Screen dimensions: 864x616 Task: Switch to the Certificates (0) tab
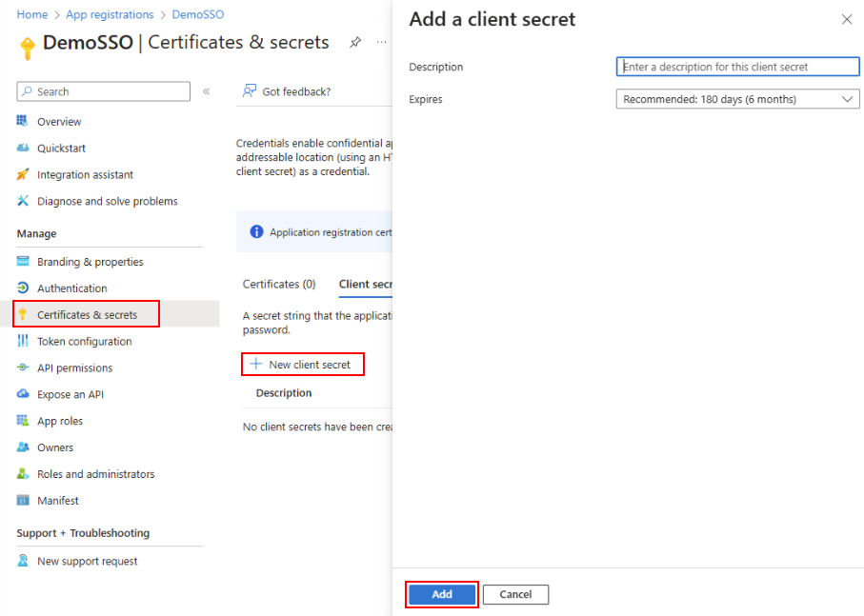279,284
